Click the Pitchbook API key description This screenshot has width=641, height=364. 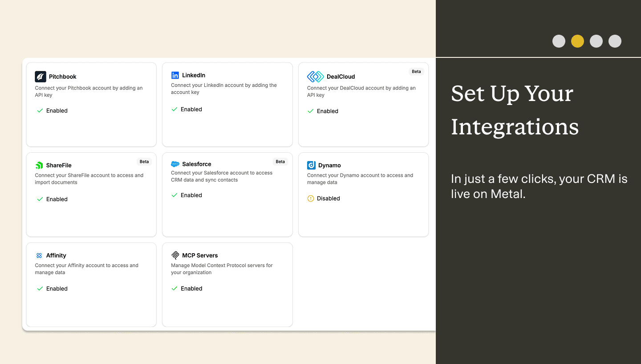point(89,92)
